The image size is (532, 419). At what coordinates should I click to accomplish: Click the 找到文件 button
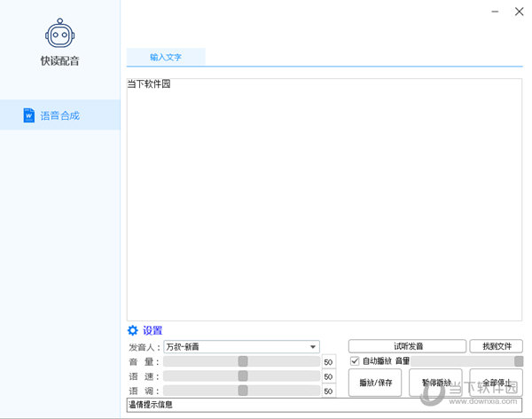pos(497,346)
